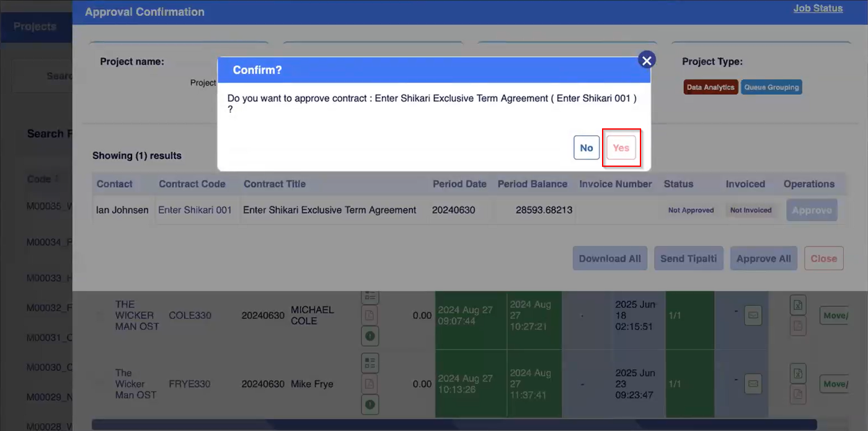Click email icon in FRYE330 row
868x431 pixels.
(753, 384)
